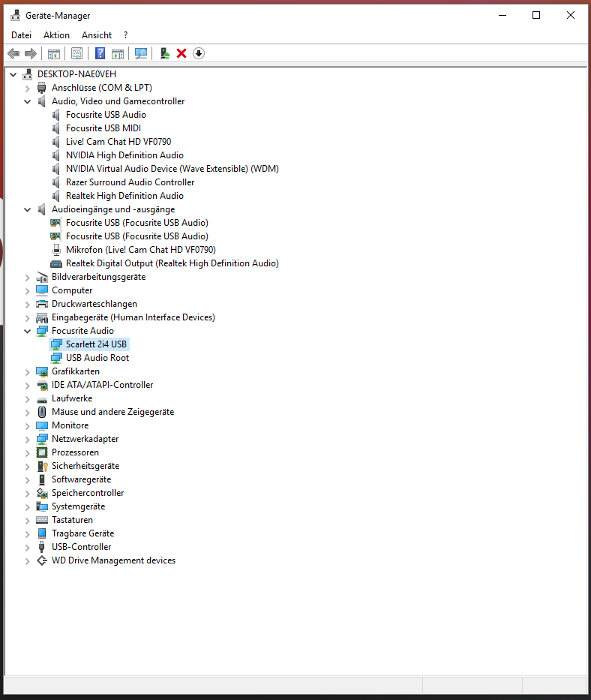Click the action pane toolbar icon
The image size is (591, 700).
[118, 53]
